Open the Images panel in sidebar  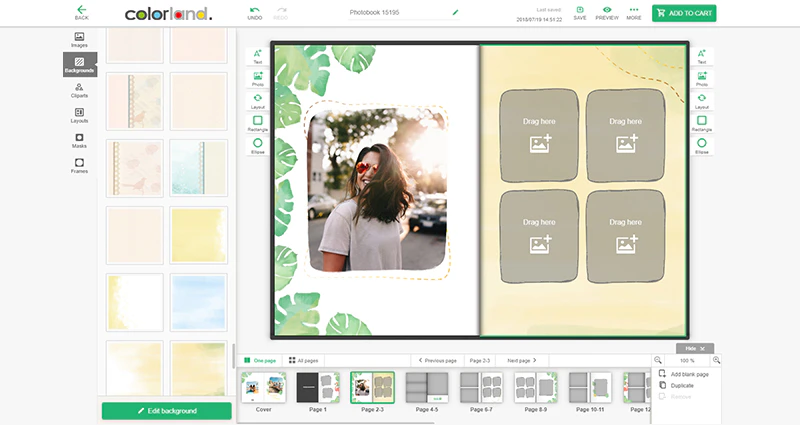click(x=79, y=40)
